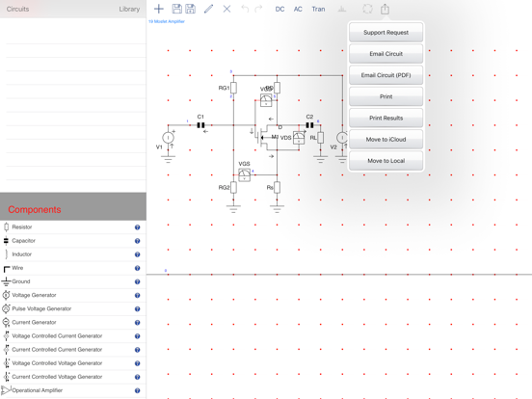Click the share export icon
The height and width of the screenshot is (399, 532).
[385, 9]
